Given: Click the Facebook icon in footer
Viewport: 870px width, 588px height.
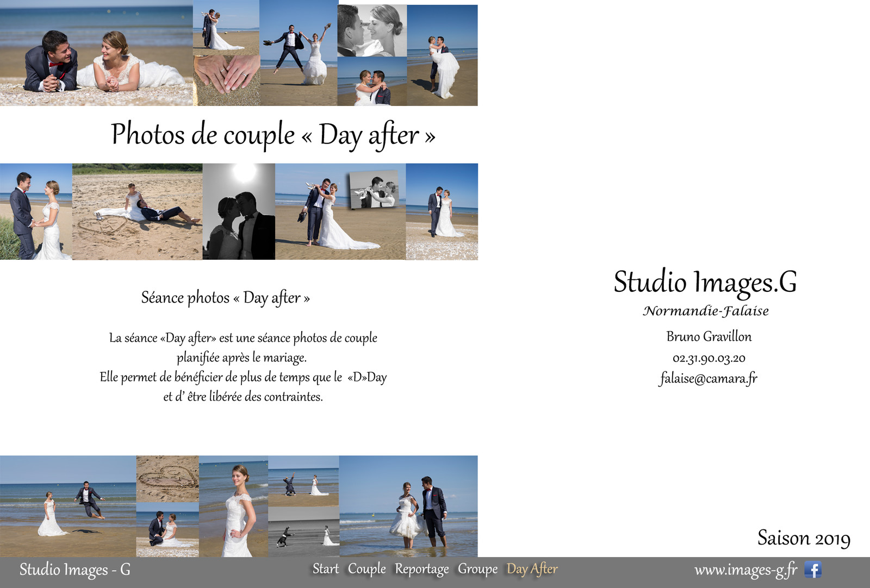Looking at the screenshot, I should pyautogui.click(x=813, y=570).
